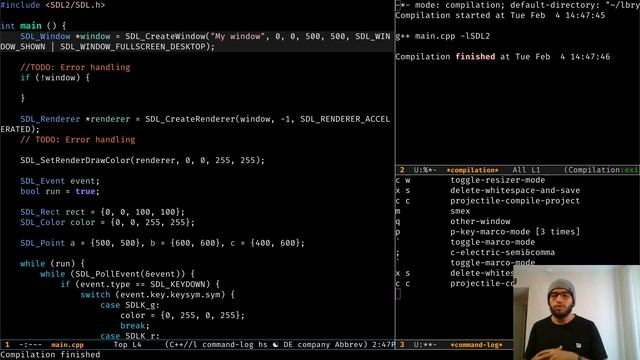Click 'event.type == SDL_KEYDOWN' condition line

[x=140, y=284]
